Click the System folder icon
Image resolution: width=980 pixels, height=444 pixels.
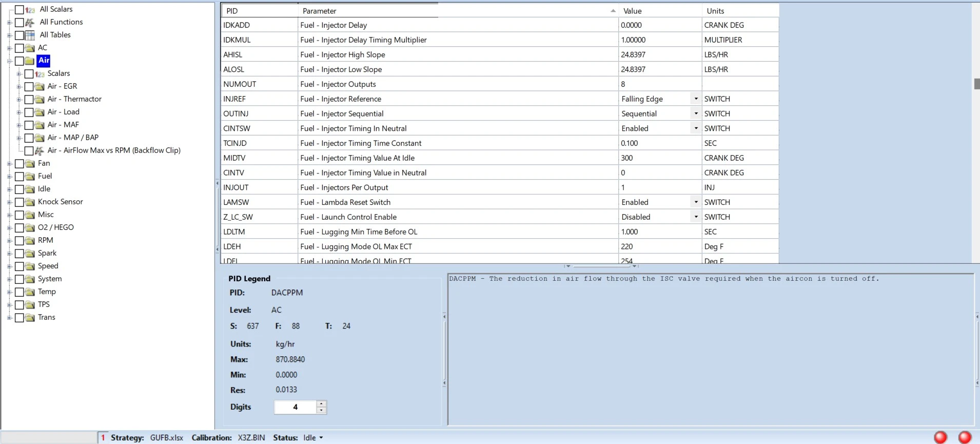point(30,279)
